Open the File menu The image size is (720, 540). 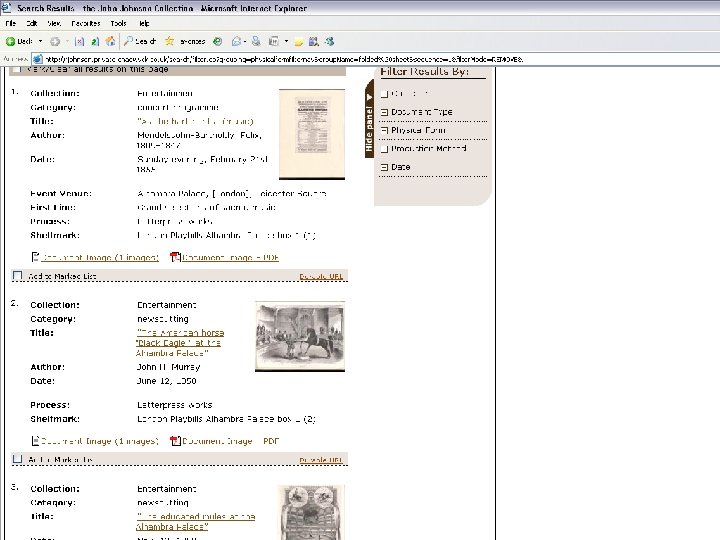[11, 23]
